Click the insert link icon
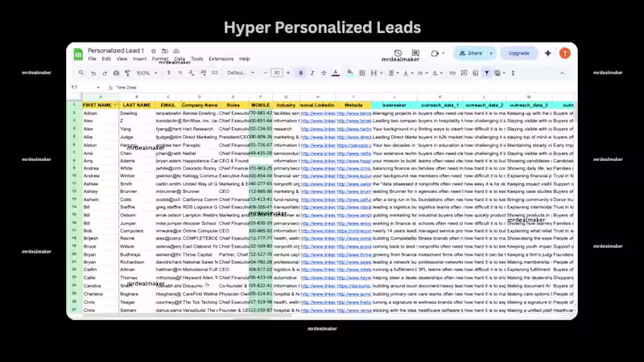The height and width of the screenshot is (362, 644). pos(452,73)
